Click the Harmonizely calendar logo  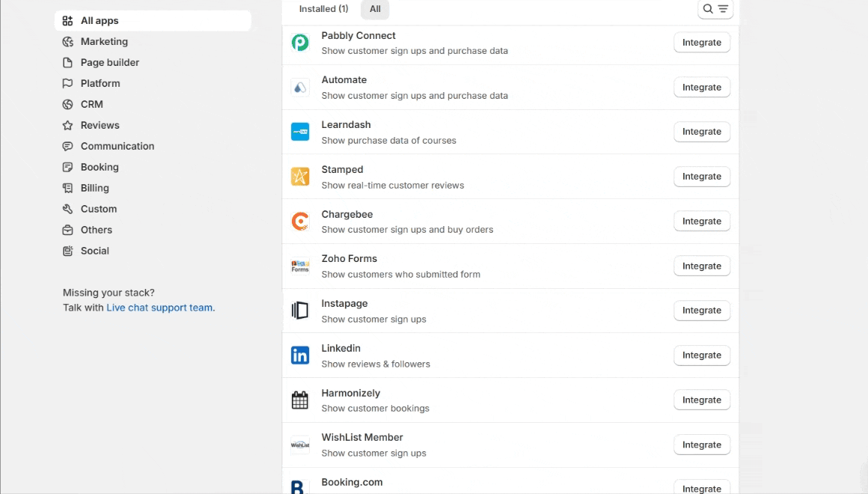tap(300, 400)
